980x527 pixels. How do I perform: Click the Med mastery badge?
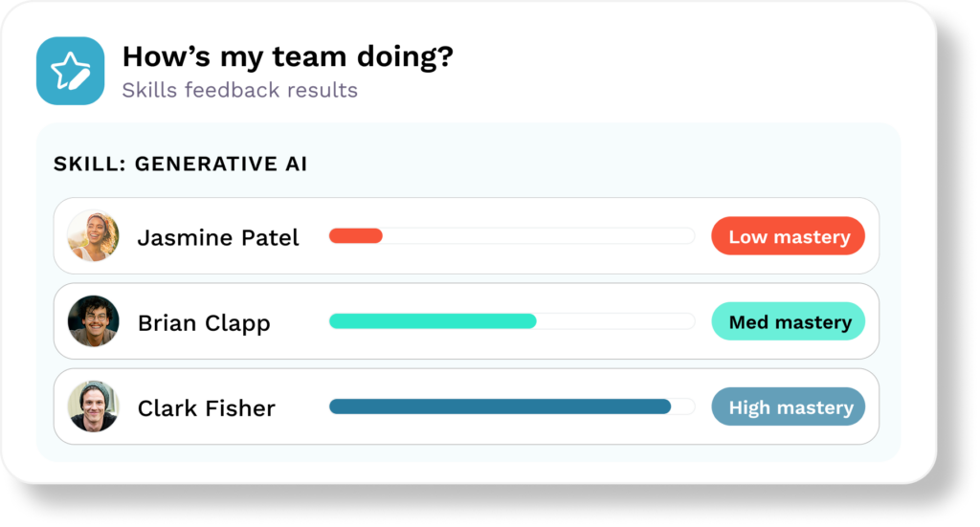(x=789, y=321)
